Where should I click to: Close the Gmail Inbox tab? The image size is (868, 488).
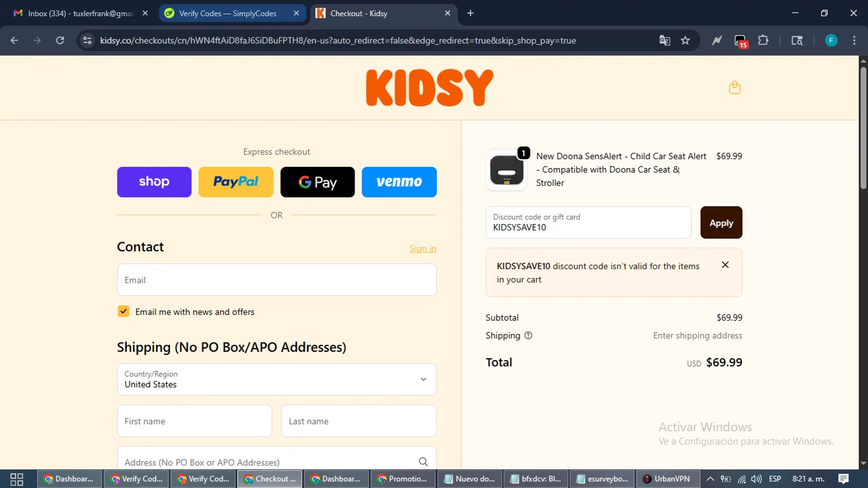point(145,13)
